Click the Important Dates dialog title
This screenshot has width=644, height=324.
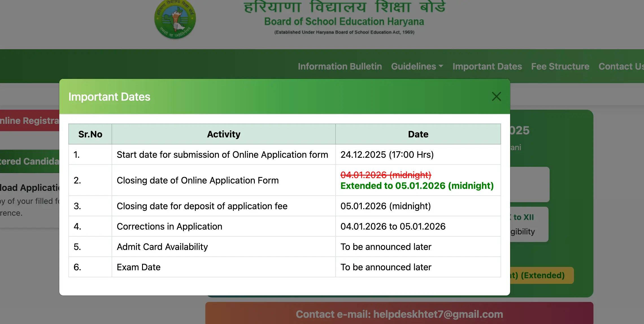pos(109,97)
